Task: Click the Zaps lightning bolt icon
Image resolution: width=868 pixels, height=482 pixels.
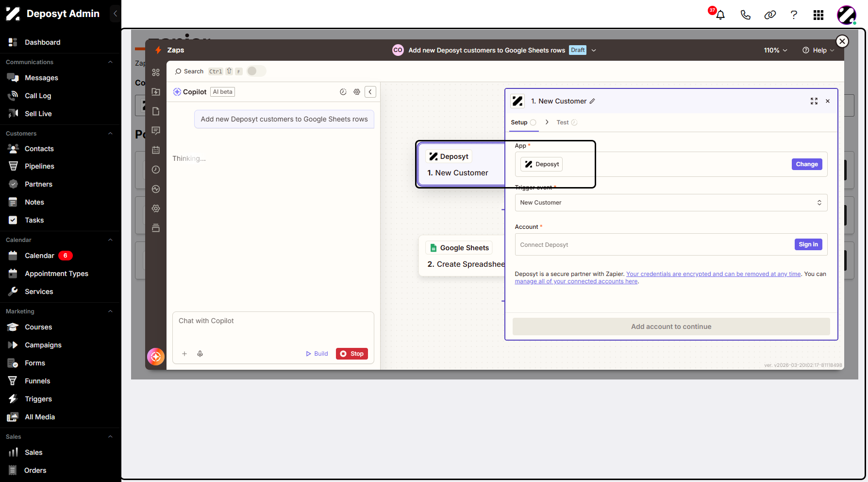Action: pyautogui.click(x=158, y=50)
